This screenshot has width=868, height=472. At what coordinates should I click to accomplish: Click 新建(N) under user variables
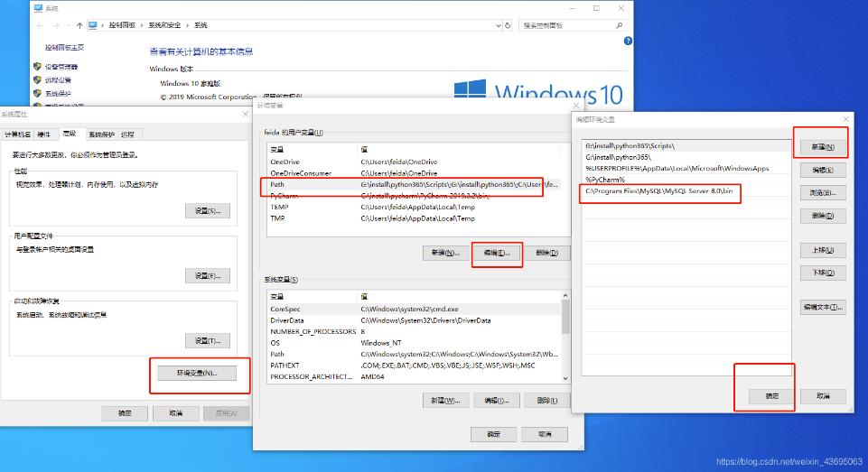(x=445, y=253)
